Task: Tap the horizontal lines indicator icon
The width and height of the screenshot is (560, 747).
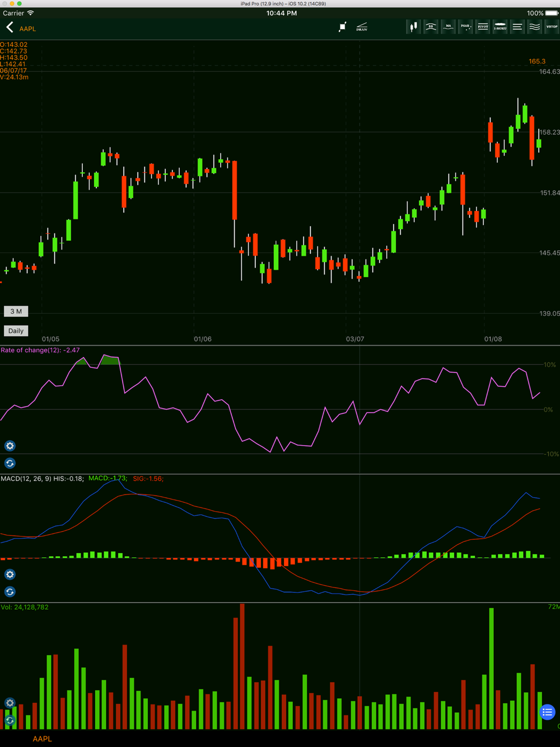Action: pos(517,26)
